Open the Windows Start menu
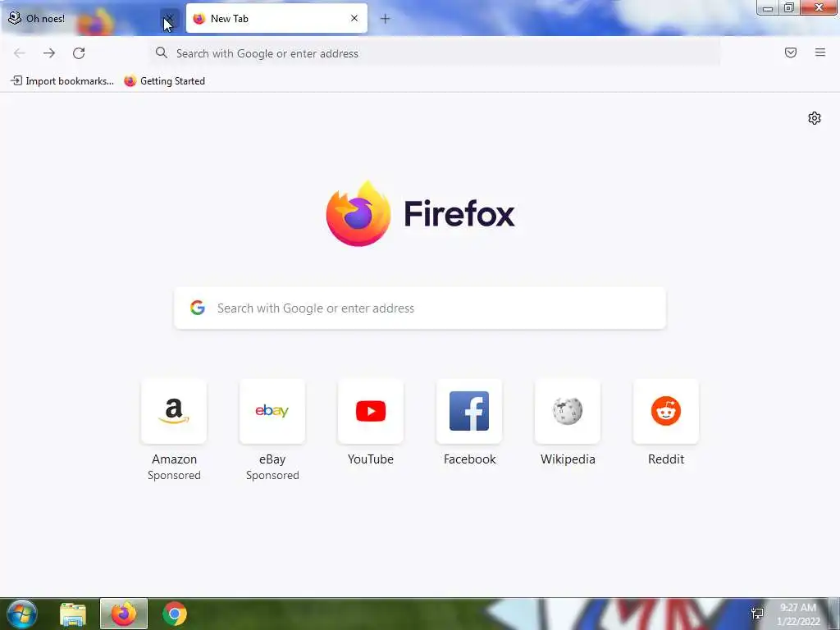Screen dimensions: 840x630 tap(21, 614)
